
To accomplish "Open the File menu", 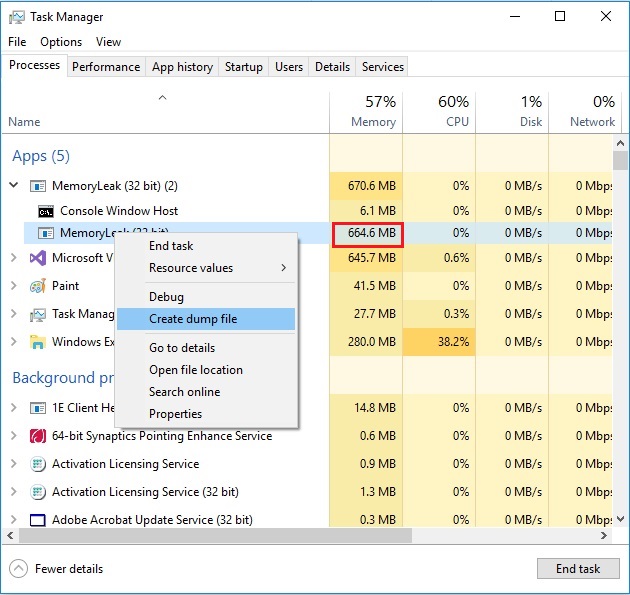I will click(17, 42).
